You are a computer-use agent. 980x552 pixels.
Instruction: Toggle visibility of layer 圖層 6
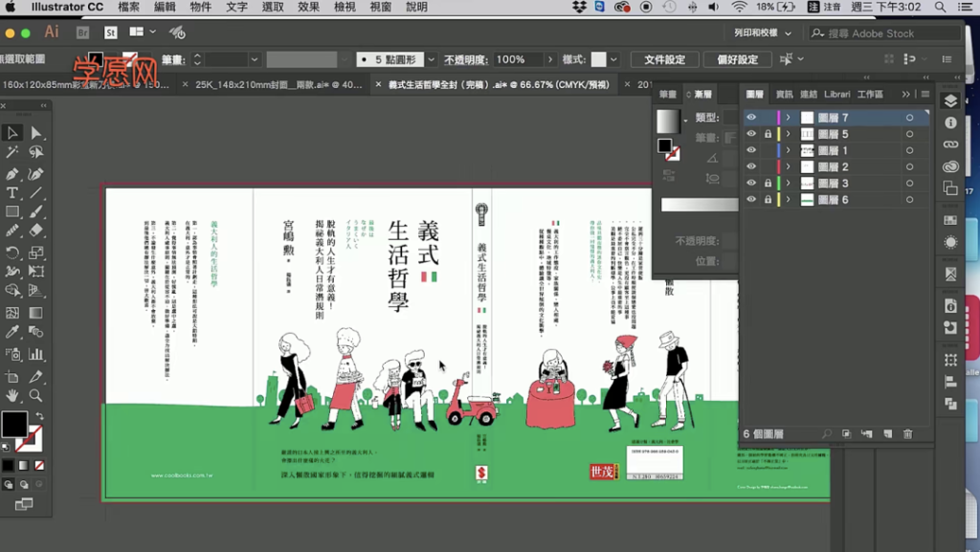point(750,200)
